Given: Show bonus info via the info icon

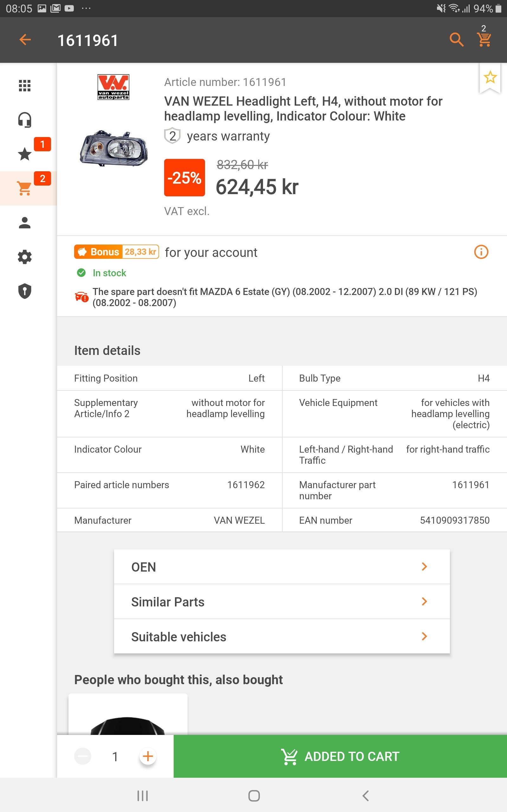Looking at the screenshot, I should pos(481,252).
